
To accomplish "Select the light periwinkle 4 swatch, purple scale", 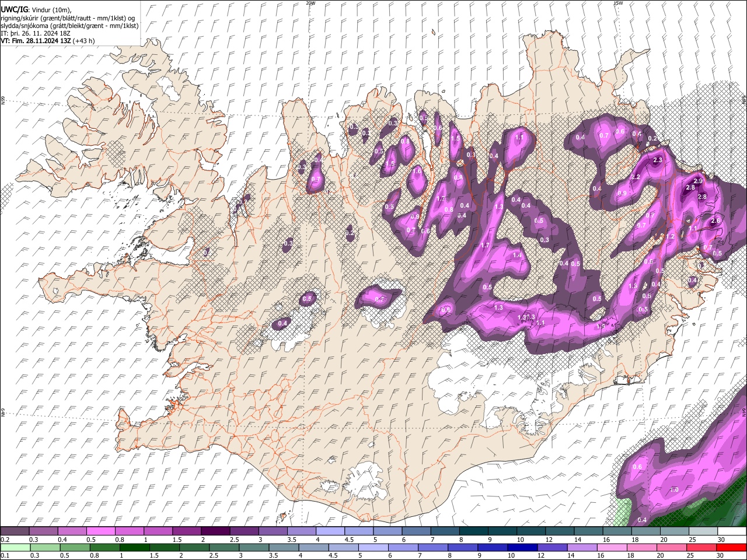I will tap(330, 531).
